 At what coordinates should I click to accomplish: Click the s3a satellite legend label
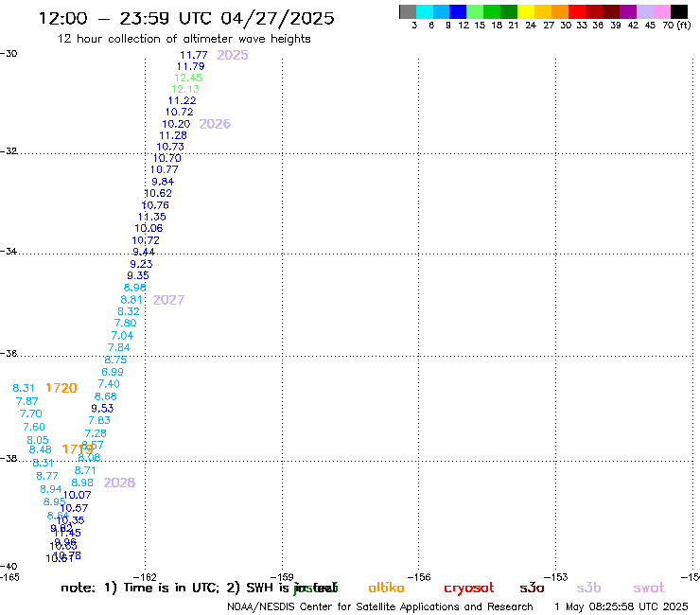[532, 589]
